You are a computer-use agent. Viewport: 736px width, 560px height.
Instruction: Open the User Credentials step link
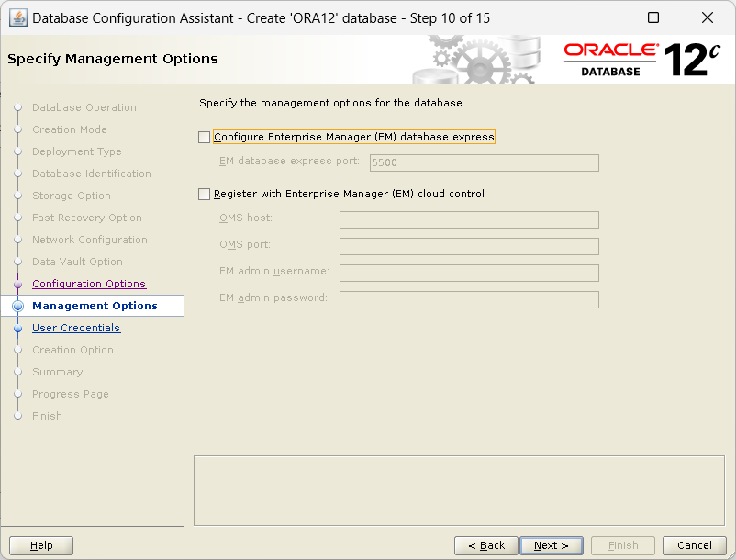(x=76, y=328)
